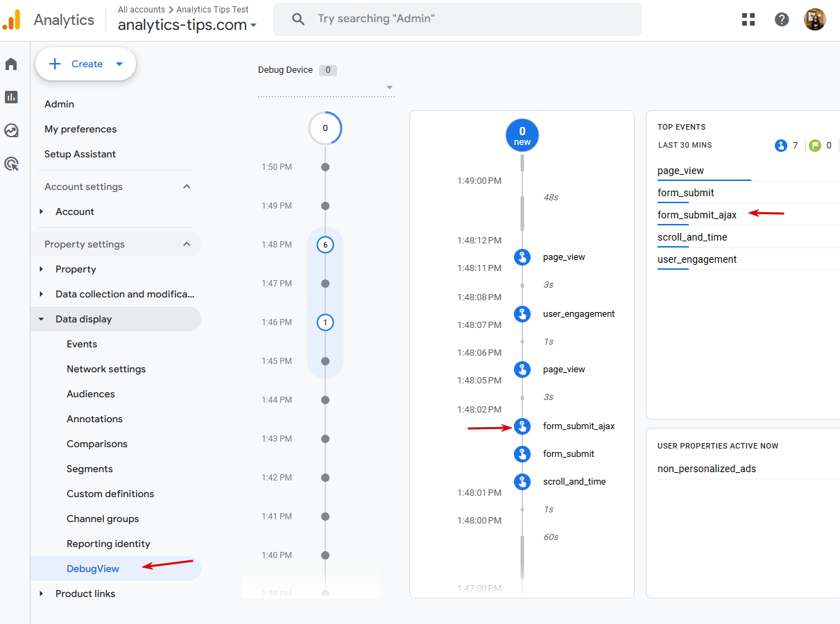Select DebugView in the sidebar
This screenshot has width=840, height=624.
click(93, 569)
